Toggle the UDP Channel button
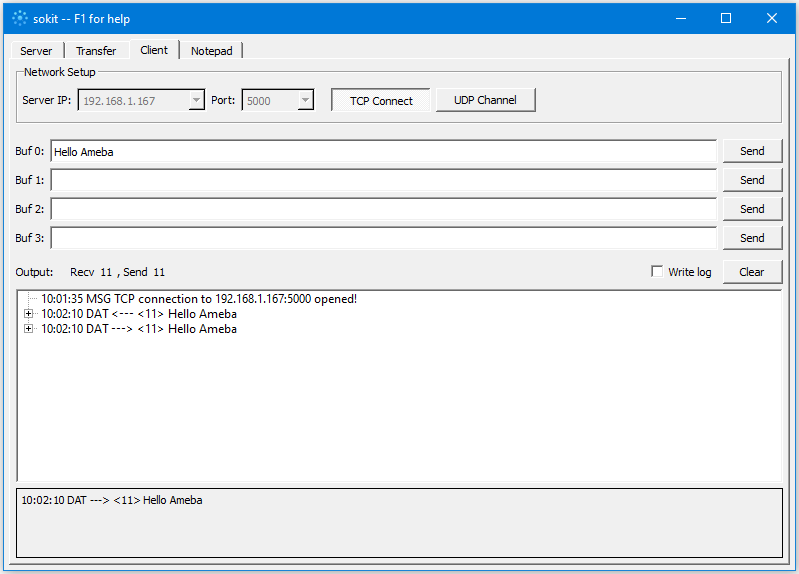The height and width of the screenshot is (574, 799). (x=485, y=100)
